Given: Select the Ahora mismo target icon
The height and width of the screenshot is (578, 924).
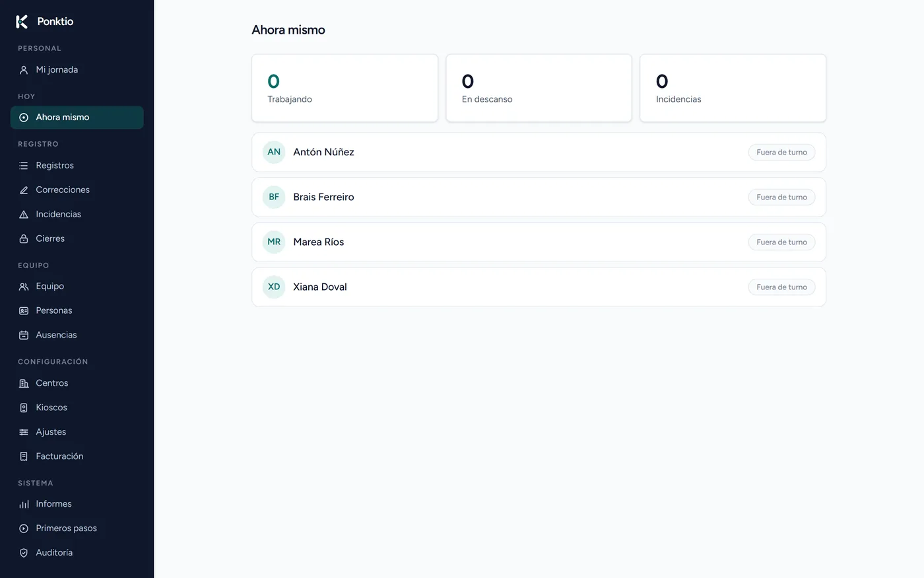Looking at the screenshot, I should [24, 118].
